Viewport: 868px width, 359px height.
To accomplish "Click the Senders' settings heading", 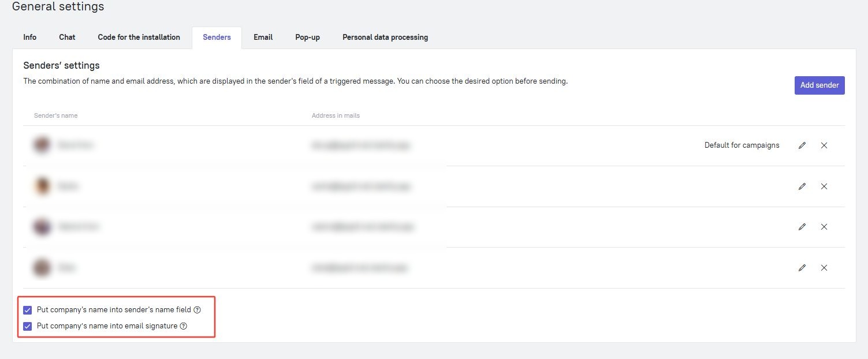I will click(x=61, y=65).
